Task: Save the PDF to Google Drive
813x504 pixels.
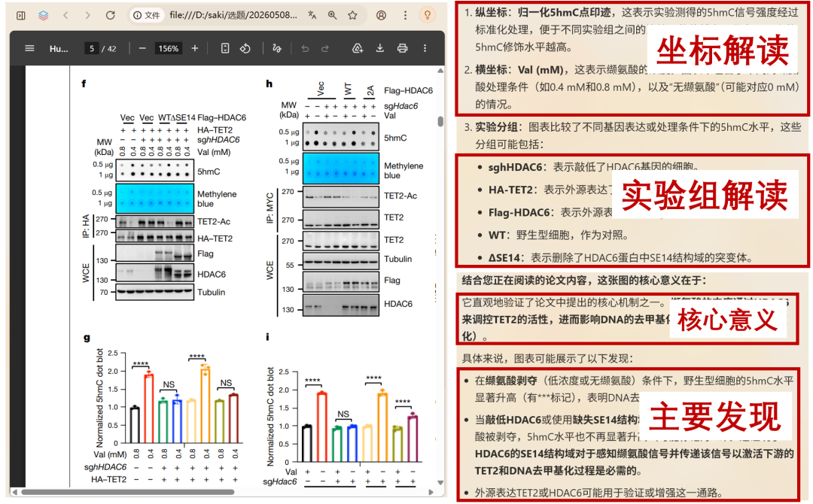Action: point(358,48)
